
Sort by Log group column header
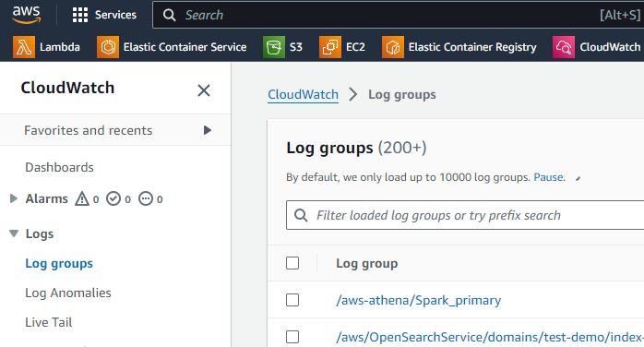[x=367, y=263]
